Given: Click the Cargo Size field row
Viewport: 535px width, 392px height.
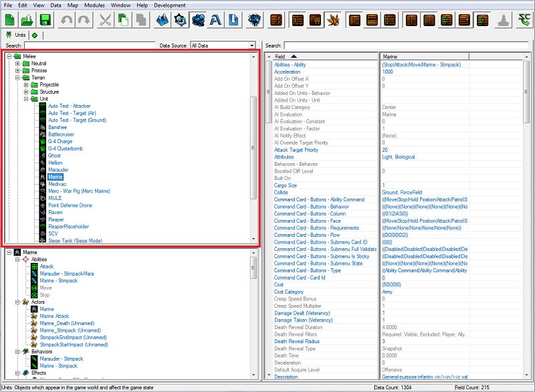Looking at the screenshot, I should [326, 185].
